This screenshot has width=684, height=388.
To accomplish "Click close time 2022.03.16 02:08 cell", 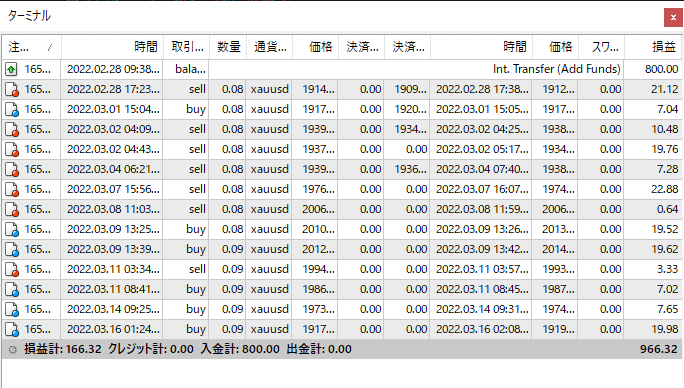I will pos(482,330).
